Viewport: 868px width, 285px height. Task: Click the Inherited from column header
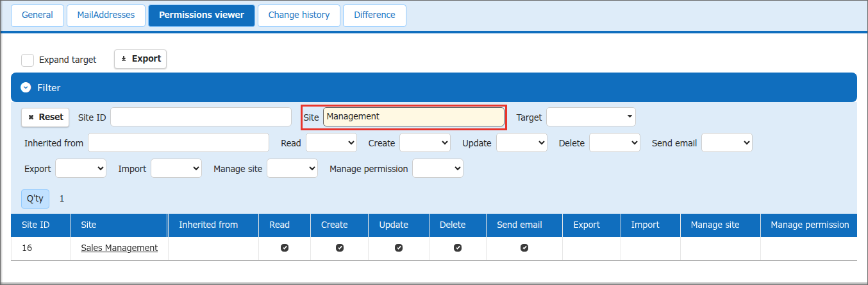[213, 225]
